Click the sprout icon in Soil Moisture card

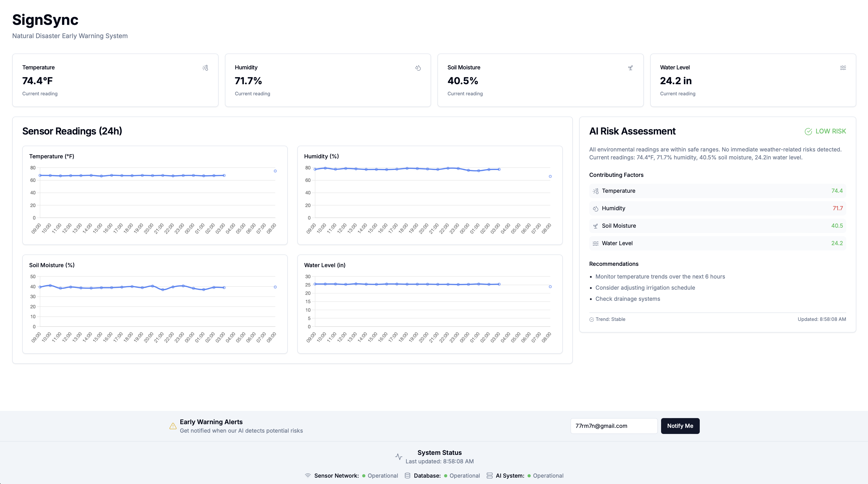click(630, 68)
